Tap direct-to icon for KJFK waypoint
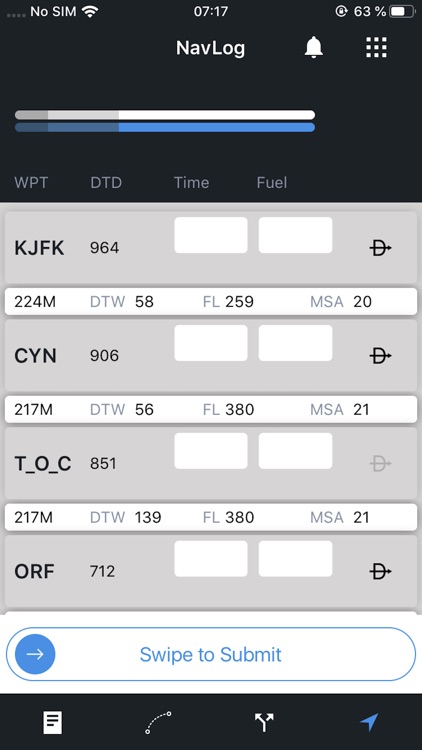Viewport: 422px width, 750px height. pyautogui.click(x=380, y=248)
